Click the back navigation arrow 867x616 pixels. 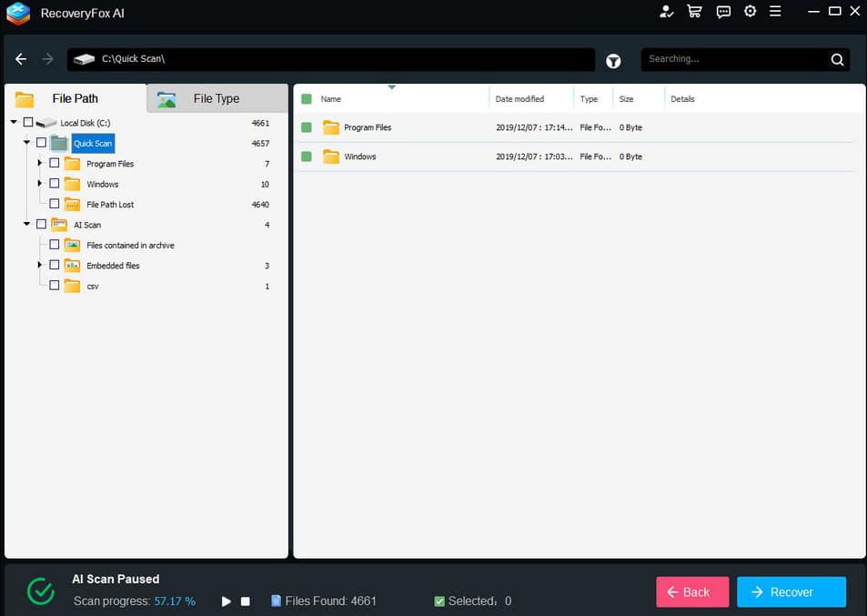pyautogui.click(x=21, y=59)
